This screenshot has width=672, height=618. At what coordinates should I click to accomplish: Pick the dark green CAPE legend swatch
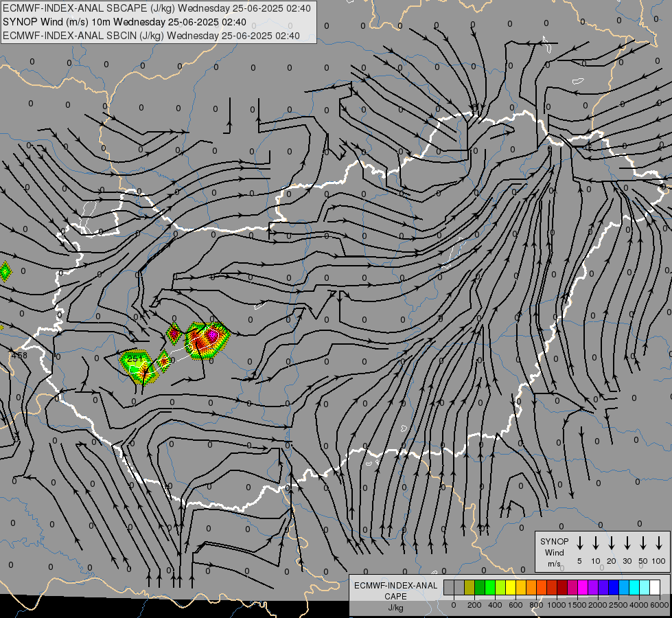(x=480, y=587)
